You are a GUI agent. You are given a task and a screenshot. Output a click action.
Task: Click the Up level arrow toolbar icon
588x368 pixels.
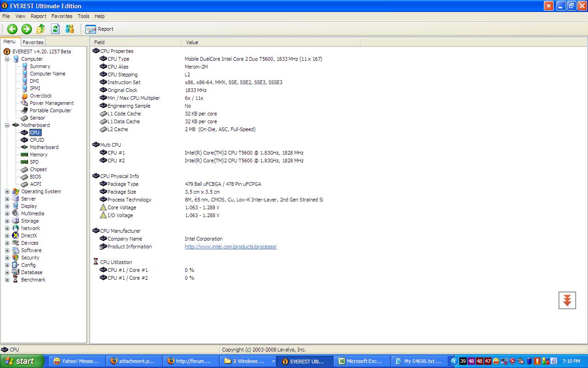[41, 29]
